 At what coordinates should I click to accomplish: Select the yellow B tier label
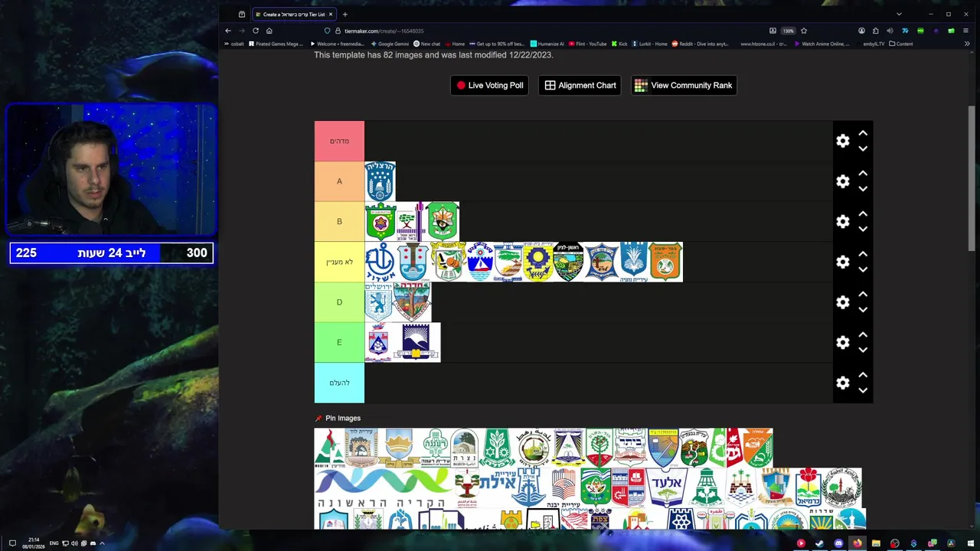coord(339,222)
